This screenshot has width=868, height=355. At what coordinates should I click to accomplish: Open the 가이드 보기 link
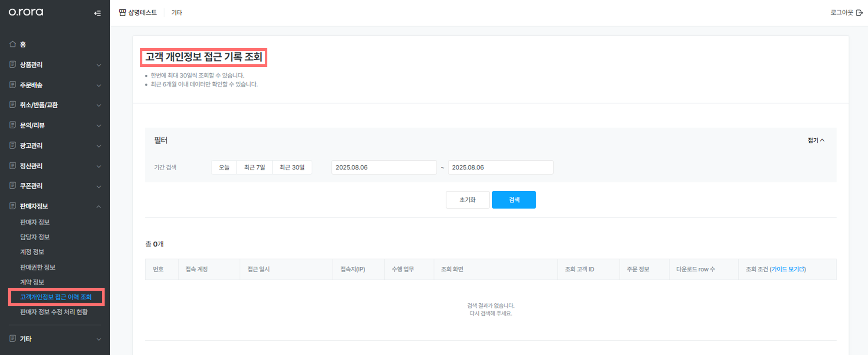point(788,269)
